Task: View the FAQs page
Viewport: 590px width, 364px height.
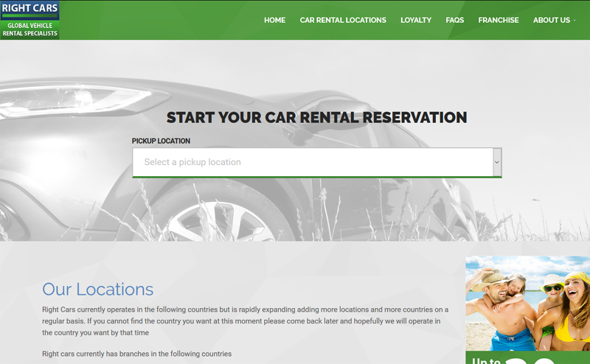Action: [x=455, y=20]
